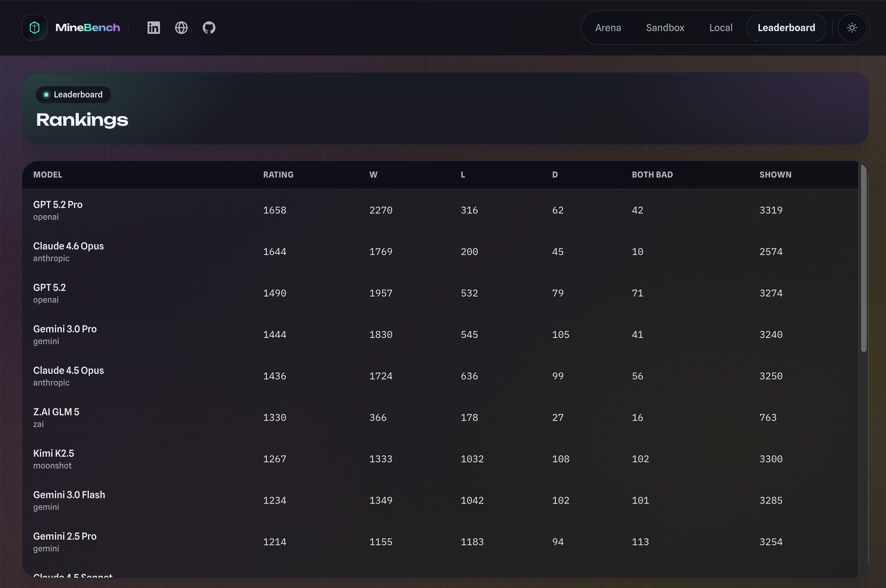Viewport: 886px width, 588px height.
Task: Select the Claude 4.6 Opus model name
Action: coord(69,246)
